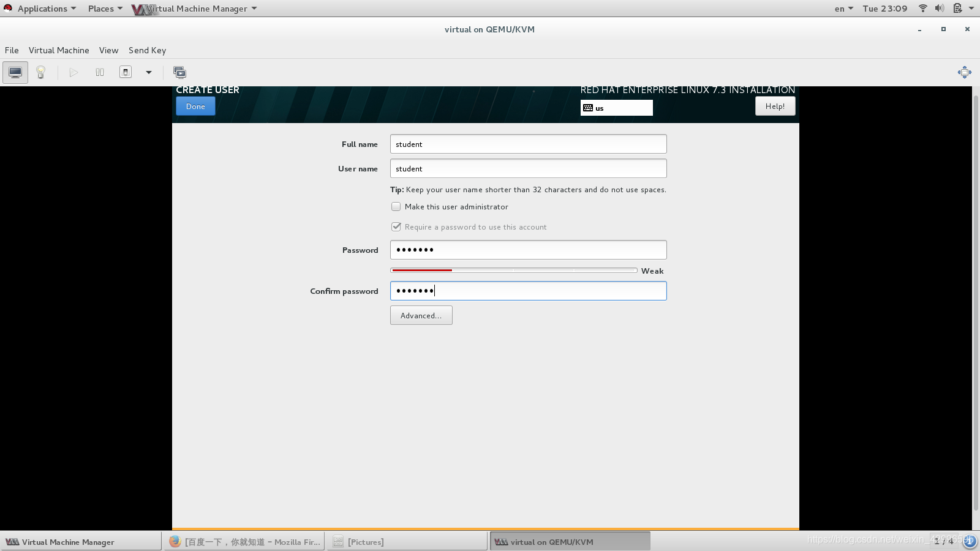Click the us keyboard layout indicator
Screen dimensions: 980x551
616,108
